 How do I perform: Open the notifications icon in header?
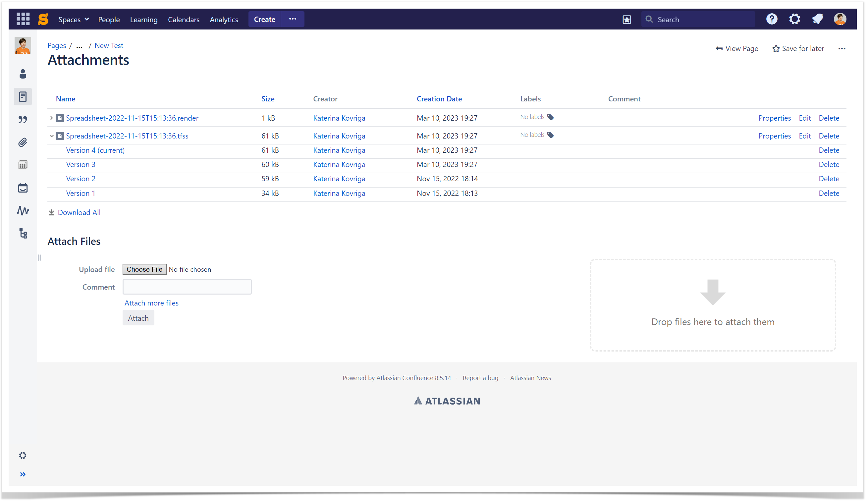click(817, 19)
